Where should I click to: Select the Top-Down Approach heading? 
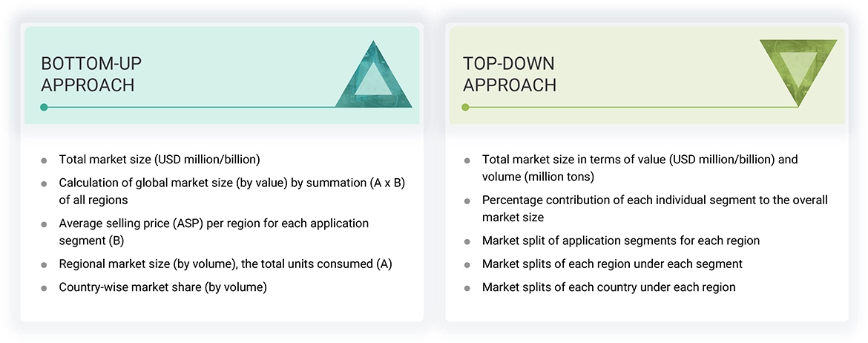pos(509,73)
